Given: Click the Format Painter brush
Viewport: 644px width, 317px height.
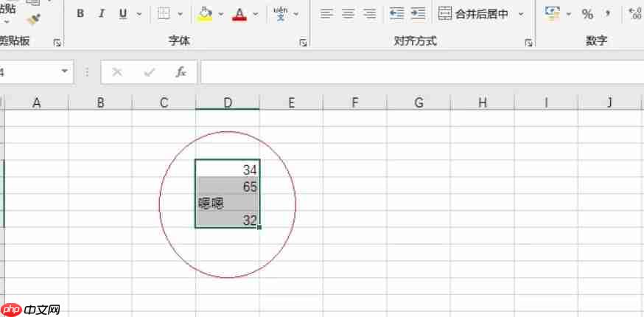Looking at the screenshot, I should pyautogui.click(x=34, y=19).
